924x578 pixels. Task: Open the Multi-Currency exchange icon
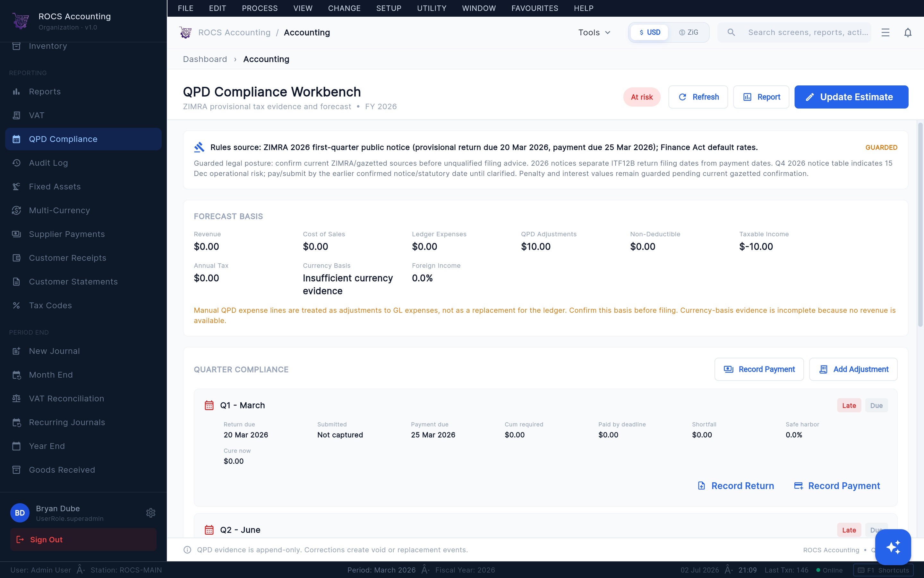(x=16, y=210)
